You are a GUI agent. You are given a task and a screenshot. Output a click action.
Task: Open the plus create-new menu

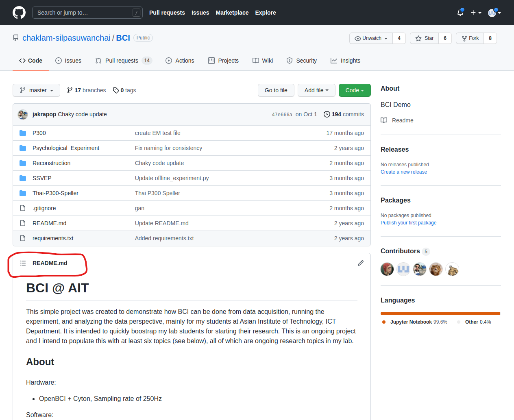pos(476,13)
